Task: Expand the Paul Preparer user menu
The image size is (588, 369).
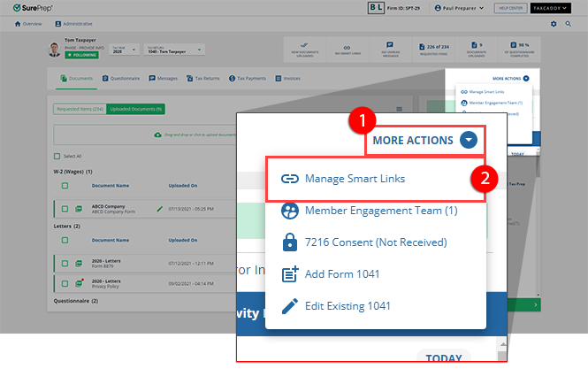Action: point(459,8)
